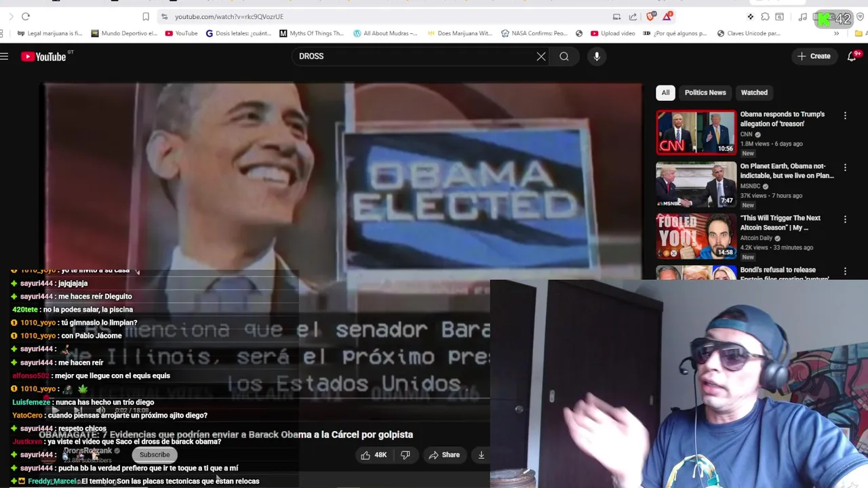
Task: Open the 'FOOLED YOU!' Altcoin Daily thumbnail
Action: pos(696,236)
